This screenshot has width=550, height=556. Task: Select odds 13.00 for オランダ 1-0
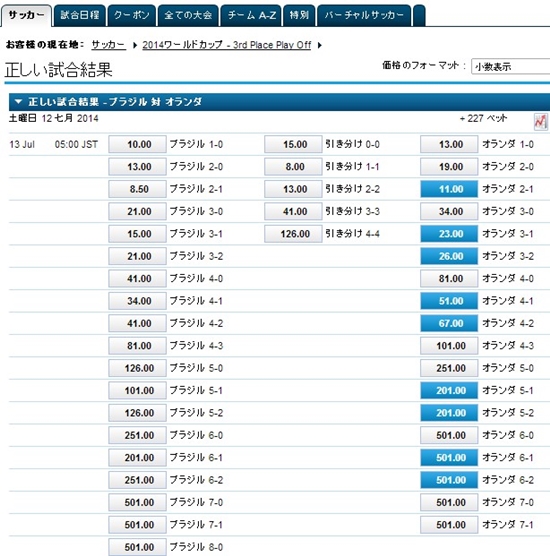click(x=449, y=144)
